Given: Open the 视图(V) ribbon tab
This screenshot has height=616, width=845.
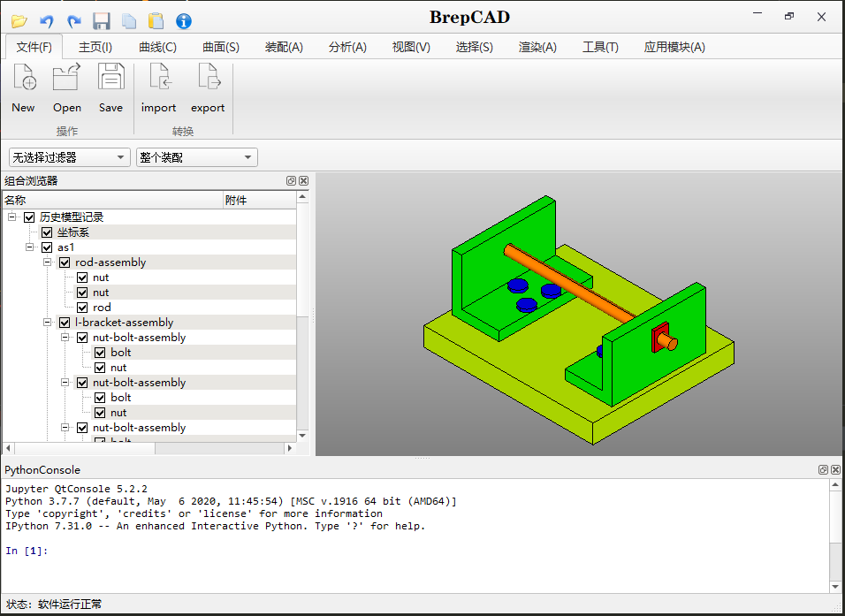Looking at the screenshot, I should (x=411, y=47).
